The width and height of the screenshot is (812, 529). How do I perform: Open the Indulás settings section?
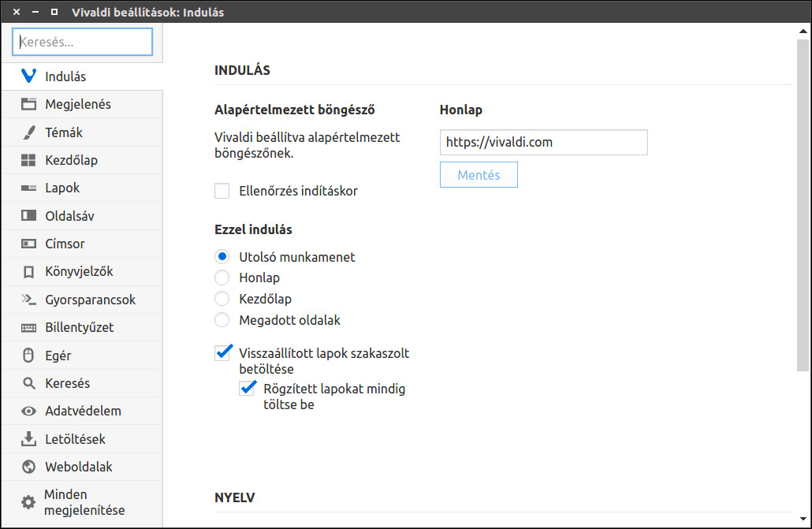[x=82, y=76]
